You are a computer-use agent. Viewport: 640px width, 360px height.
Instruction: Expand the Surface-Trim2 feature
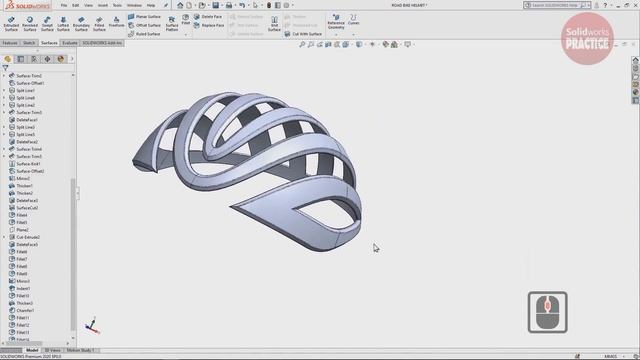[x=4, y=76]
